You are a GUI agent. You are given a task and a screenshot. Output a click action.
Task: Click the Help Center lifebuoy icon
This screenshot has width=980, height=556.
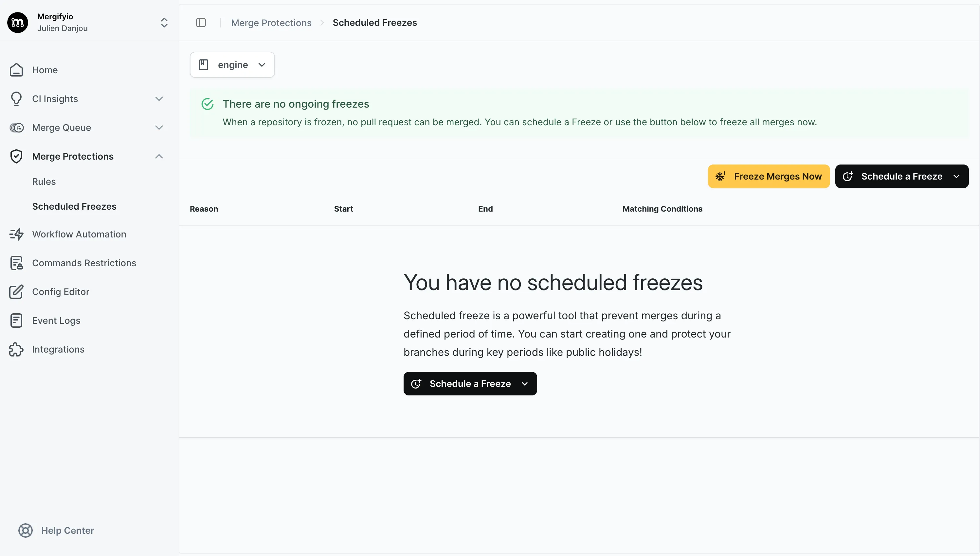tap(25, 530)
